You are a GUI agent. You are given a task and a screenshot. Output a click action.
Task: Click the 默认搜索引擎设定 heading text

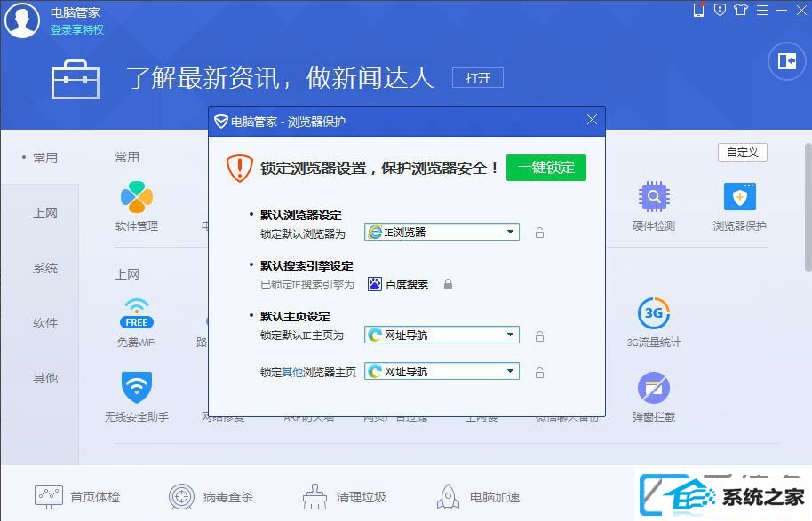click(x=306, y=266)
